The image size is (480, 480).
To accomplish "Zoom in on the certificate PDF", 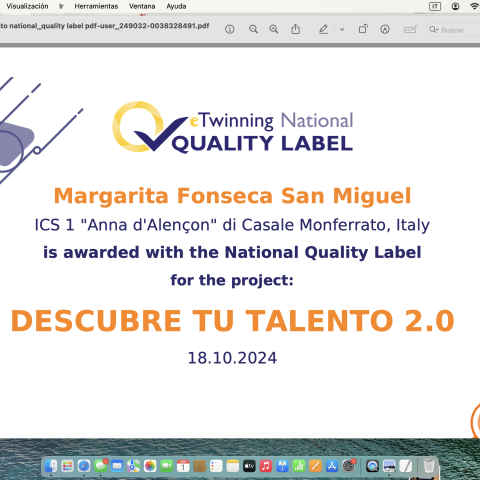I will click(x=274, y=29).
